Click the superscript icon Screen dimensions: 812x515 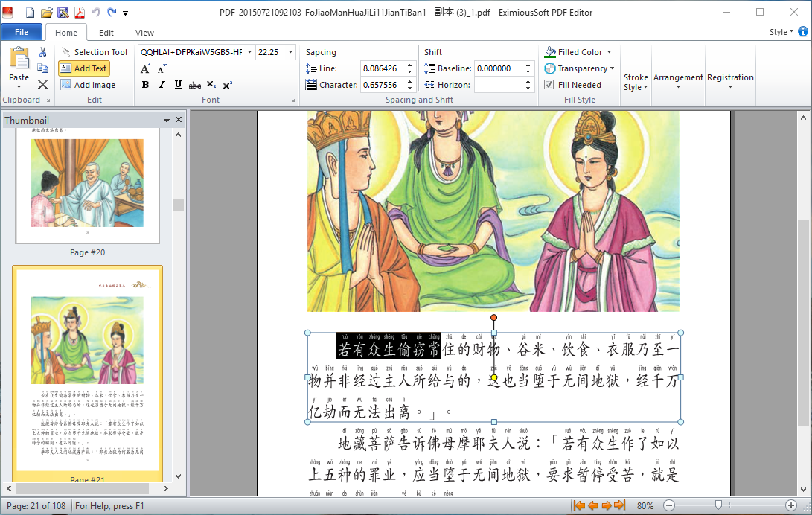click(228, 85)
